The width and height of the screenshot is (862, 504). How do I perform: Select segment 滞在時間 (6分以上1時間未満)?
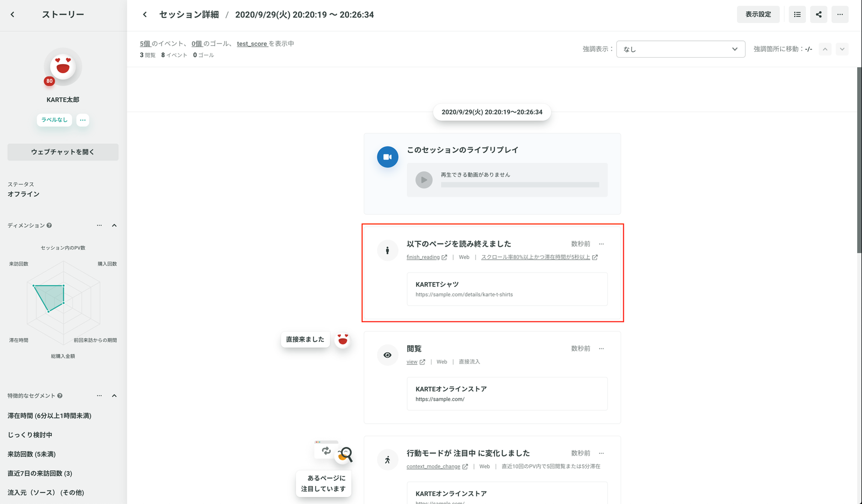tap(50, 416)
